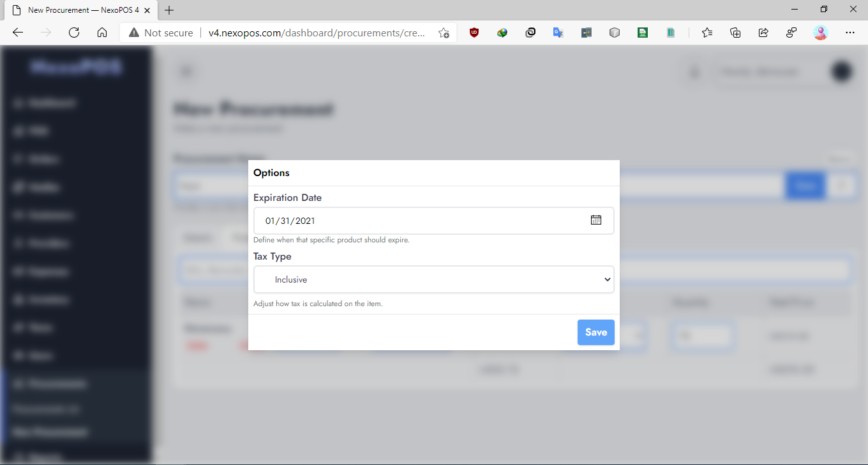Open the browser profile avatar
Image resolution: width=868 pixels, height=465 pixels.
tap(821, 33)
